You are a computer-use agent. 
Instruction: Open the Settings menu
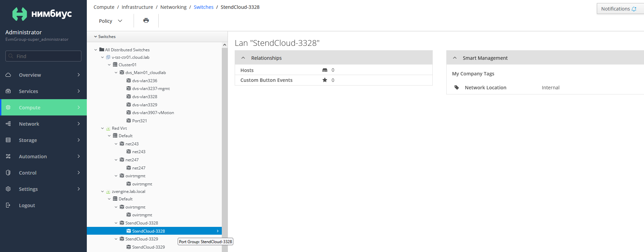pyautogui.click(x=43, y=189)
